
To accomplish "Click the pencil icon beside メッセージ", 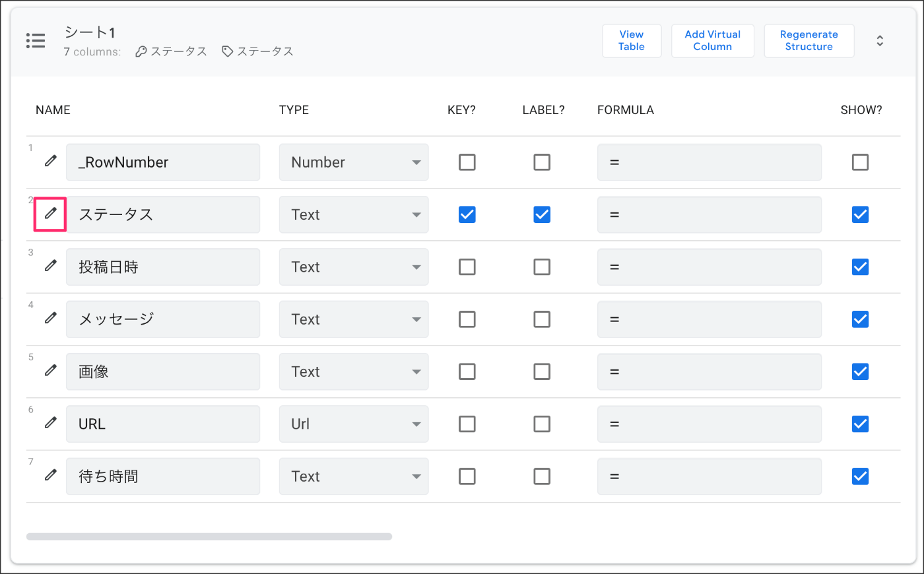I will click(x=51, y=318).
